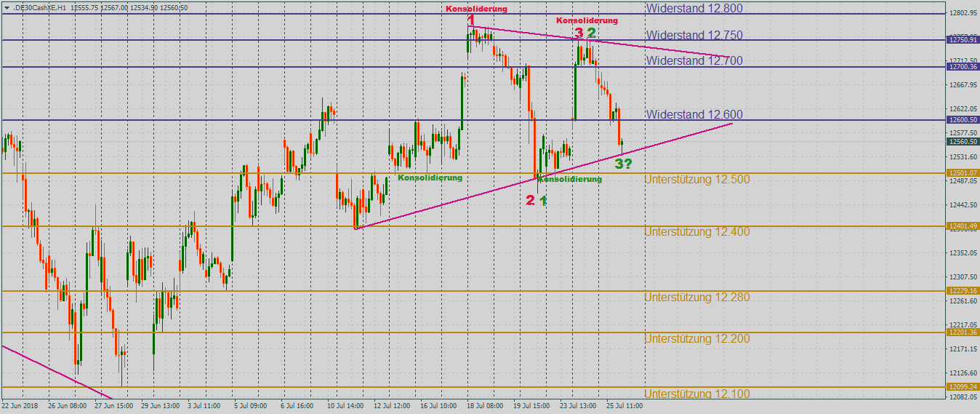
Task: Select the red number 2 marker
Action: coord(531,200)
